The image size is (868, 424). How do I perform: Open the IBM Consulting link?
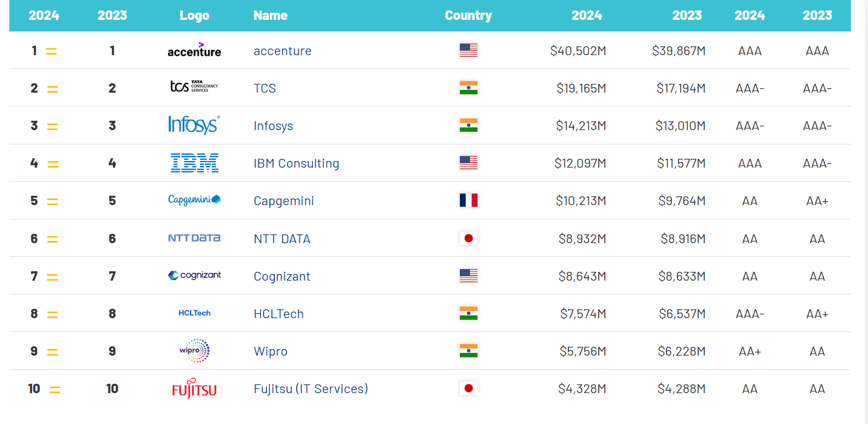click(x=296, y=163)
